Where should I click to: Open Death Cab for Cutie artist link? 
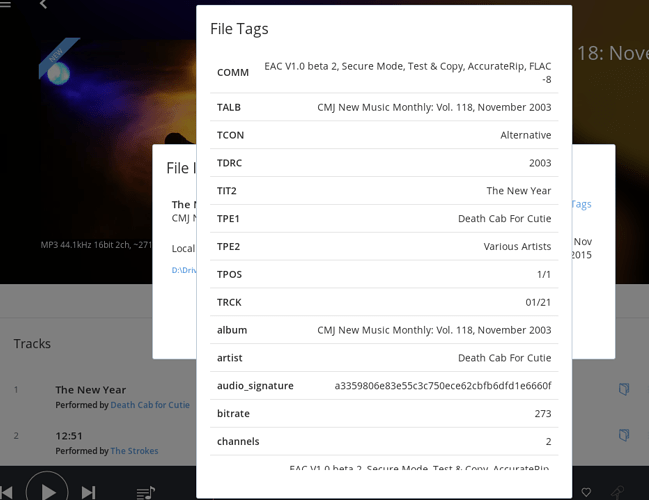150,405
